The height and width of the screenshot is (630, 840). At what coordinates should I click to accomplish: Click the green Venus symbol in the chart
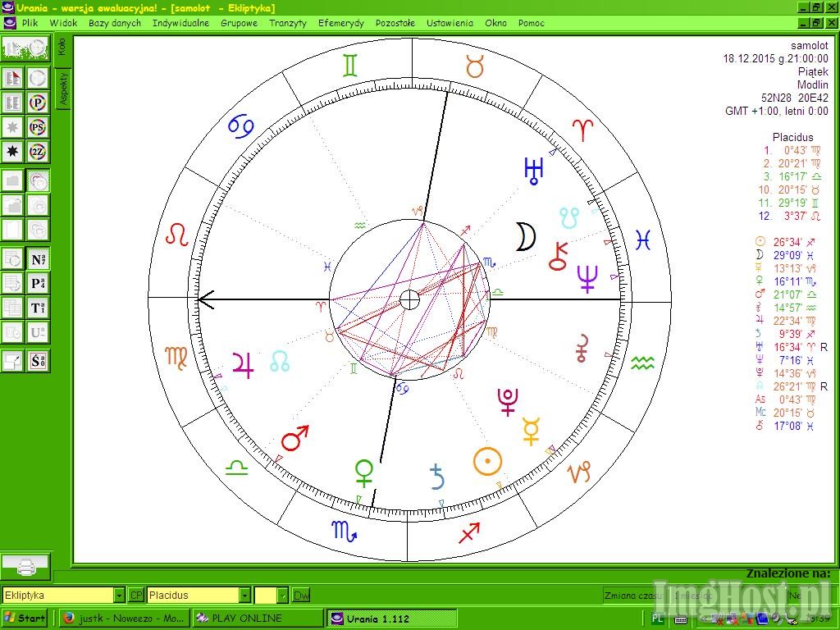364,473
